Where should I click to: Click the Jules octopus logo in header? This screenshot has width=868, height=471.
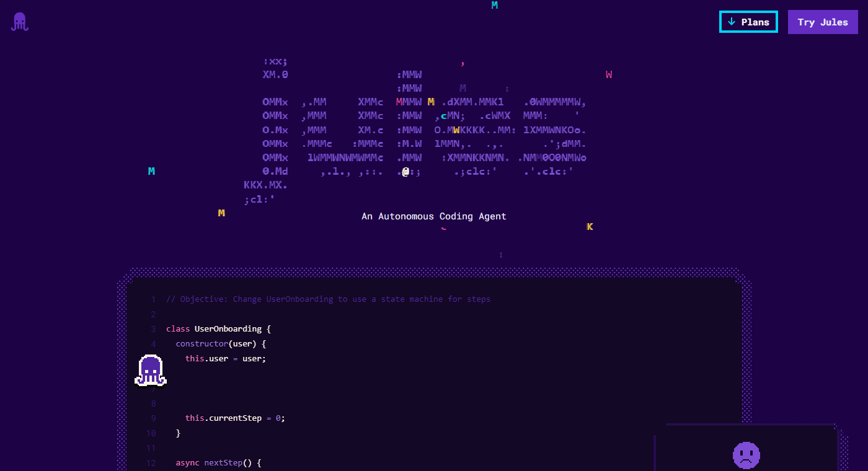pyautogui.click(x=20, y=22)
